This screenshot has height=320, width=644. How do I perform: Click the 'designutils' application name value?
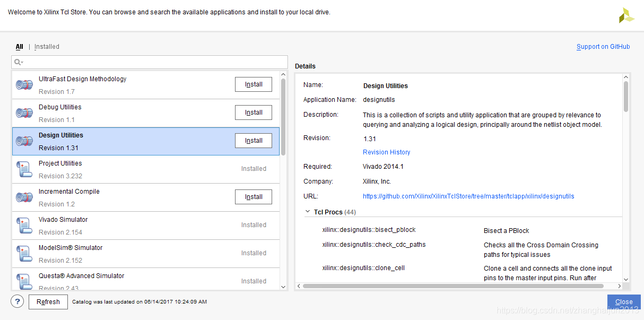point(379,100)
